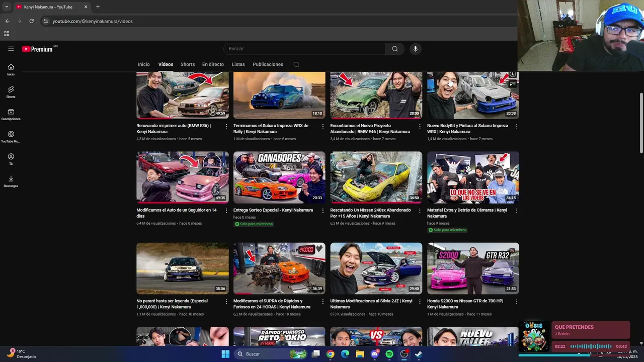Viewport: 644px width, 362px height.
Task: Open the Subaru Impreza WRX rally thumbnail
Action: 279,95
